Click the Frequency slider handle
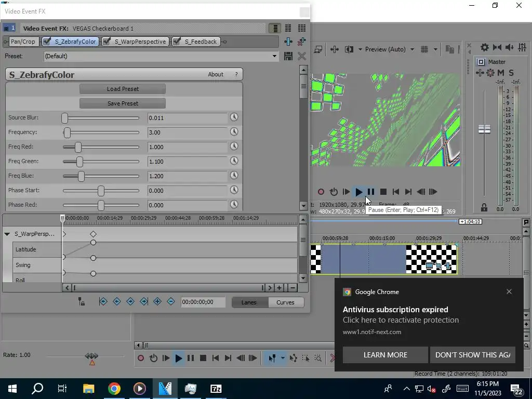The height and width of the screenshot is (399, 532). pyautogui.click(x=67, y=132)
